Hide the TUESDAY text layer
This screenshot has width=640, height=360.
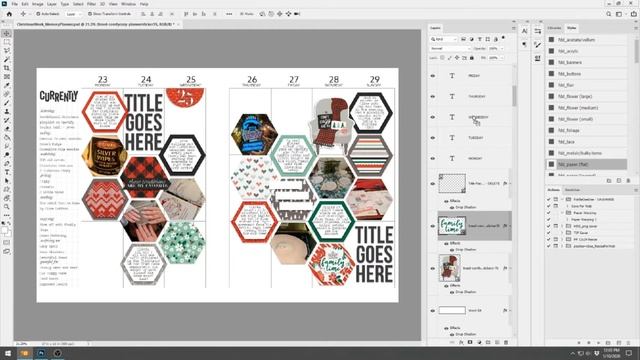(x=433, y=138)
